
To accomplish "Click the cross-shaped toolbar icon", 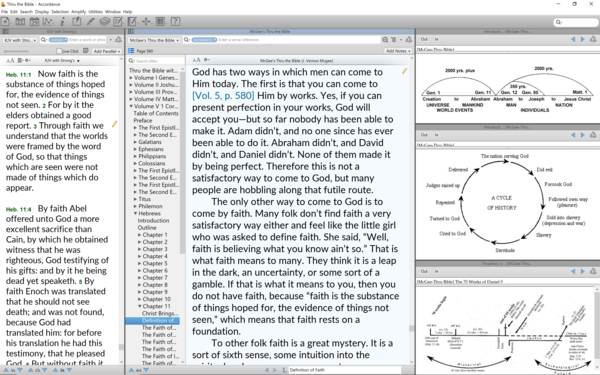I will (x=146, y=21).
